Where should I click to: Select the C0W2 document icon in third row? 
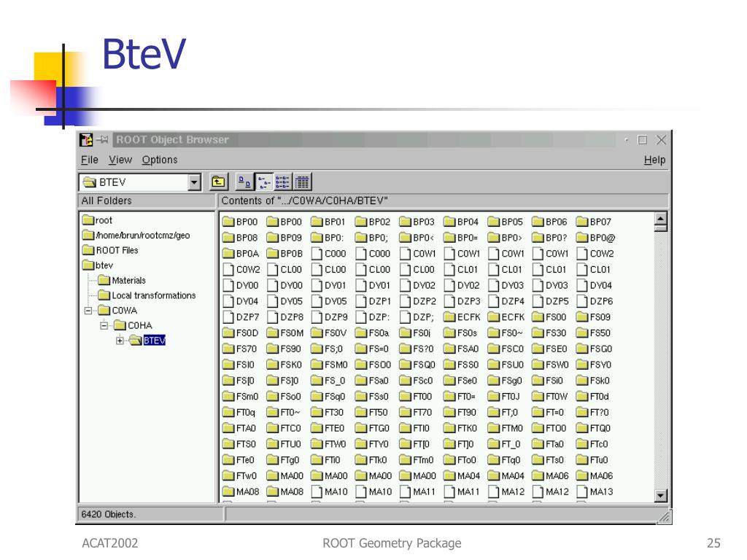pyautogui.click(x=582, y=254)
